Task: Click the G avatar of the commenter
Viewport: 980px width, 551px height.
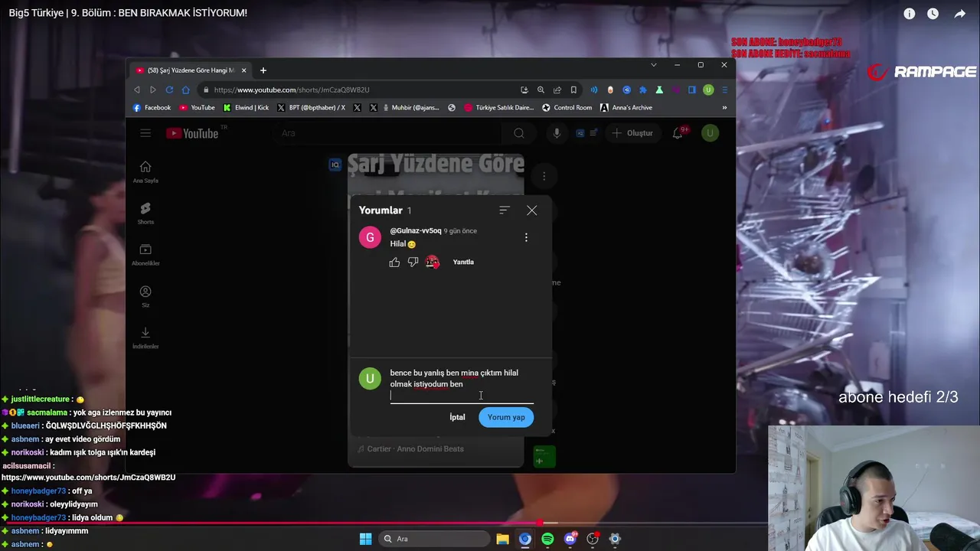Action: pyautogui.click(x=370, y=237)
